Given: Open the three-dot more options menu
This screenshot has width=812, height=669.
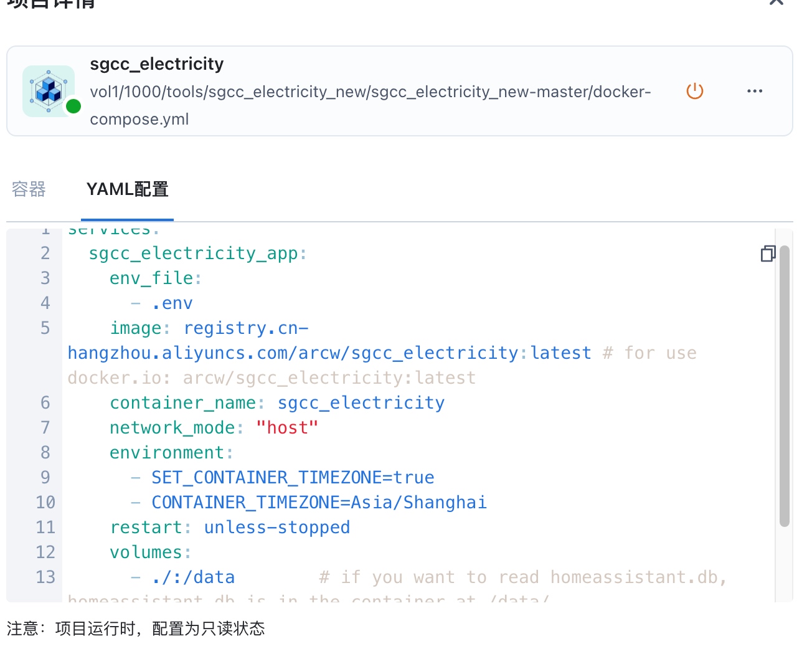Looking at the screenshot, I should pyautogui.click(x=754, y=91).
